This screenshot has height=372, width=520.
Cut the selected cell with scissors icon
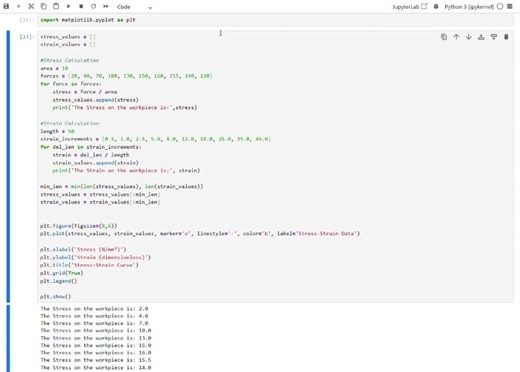[31, 6]
